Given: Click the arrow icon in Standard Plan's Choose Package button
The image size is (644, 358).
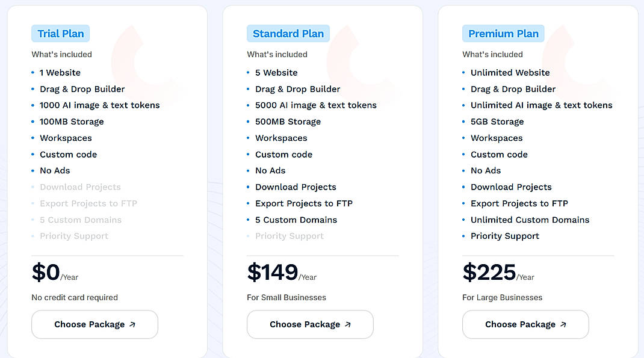Looking at the screenshot, I should point(348,324).
